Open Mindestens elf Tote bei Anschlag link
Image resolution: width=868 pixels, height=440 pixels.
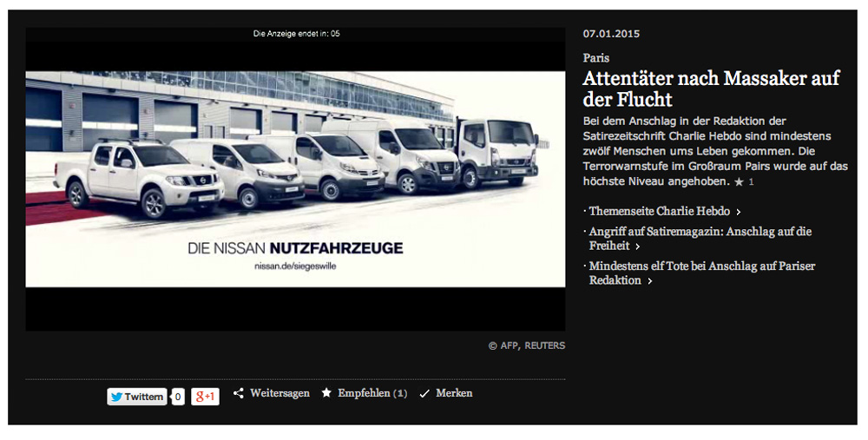coord(702,273)
